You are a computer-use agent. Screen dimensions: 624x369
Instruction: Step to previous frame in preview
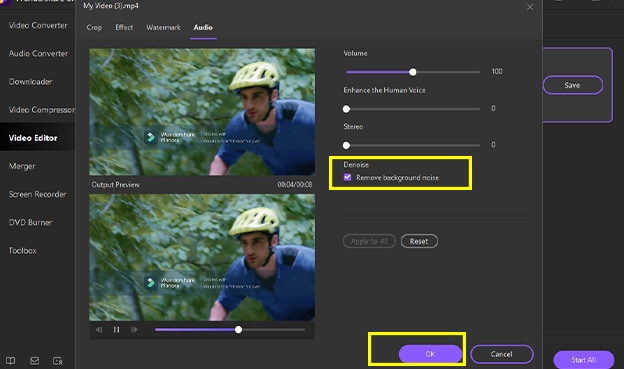click(99, 330)
